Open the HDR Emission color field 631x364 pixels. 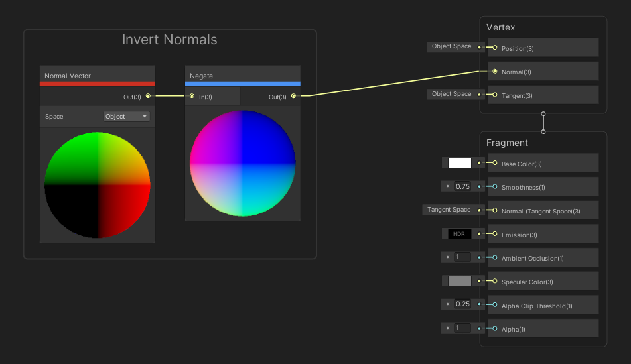tap(459, 234)
